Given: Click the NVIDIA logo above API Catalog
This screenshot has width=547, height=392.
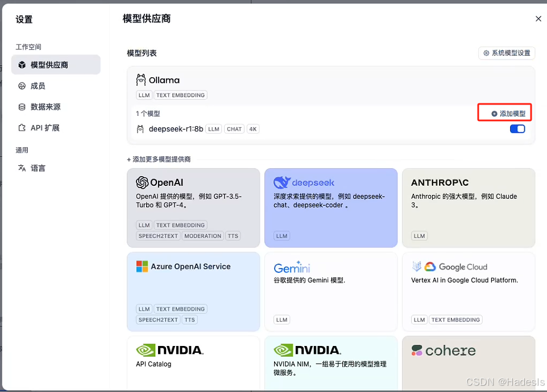Looking at the screenshot, I should tap(169, 350).
